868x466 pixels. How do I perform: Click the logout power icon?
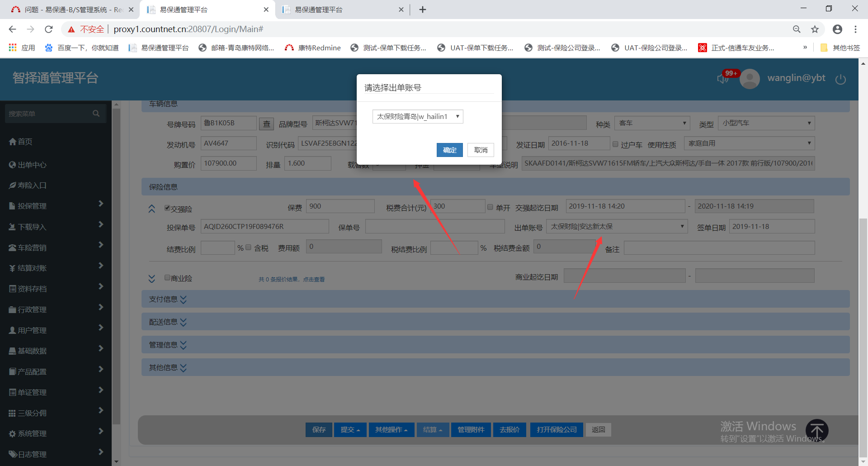pyautogui.click(x=840, y=80)
